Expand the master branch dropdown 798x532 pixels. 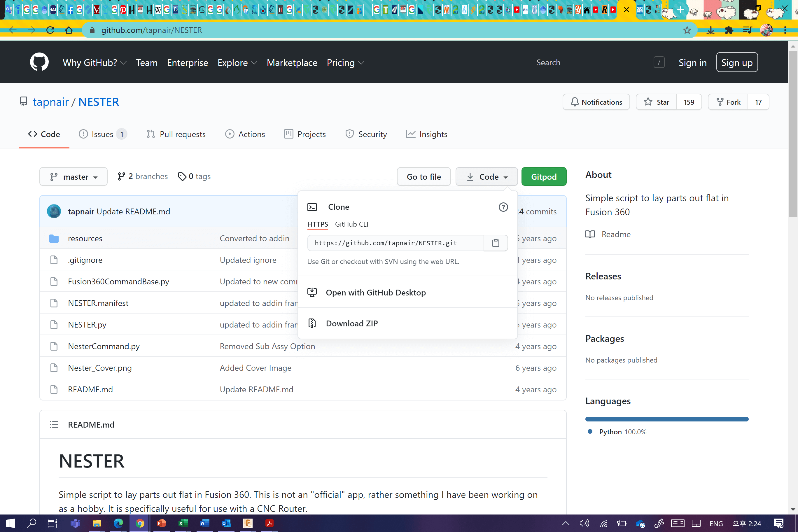coord(73,177)
